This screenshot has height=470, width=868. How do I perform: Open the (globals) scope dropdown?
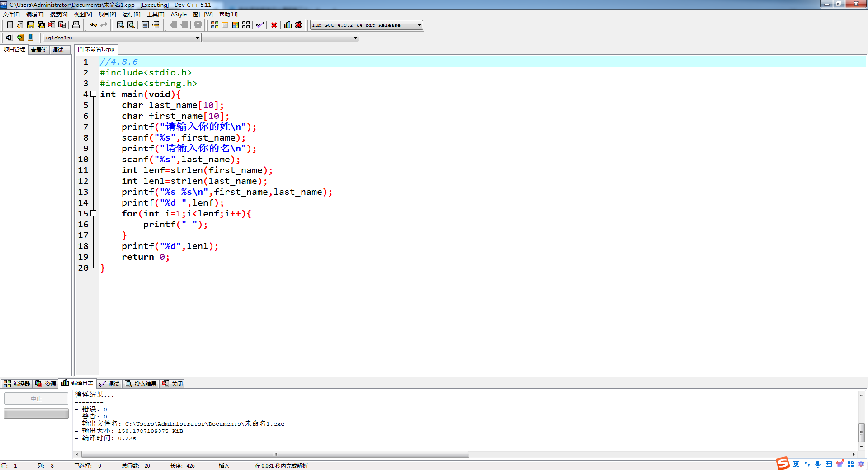122,38
